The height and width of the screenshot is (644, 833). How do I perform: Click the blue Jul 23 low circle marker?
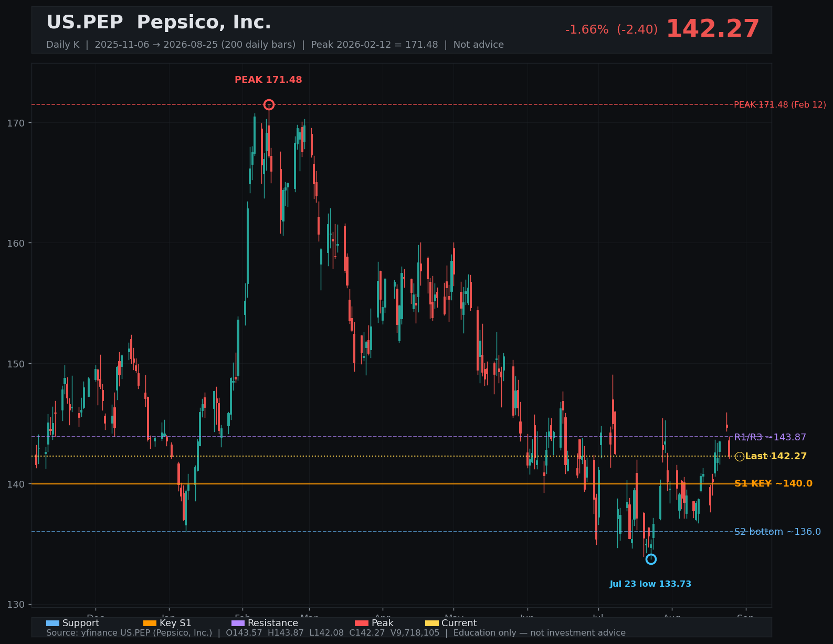(651, 559)
